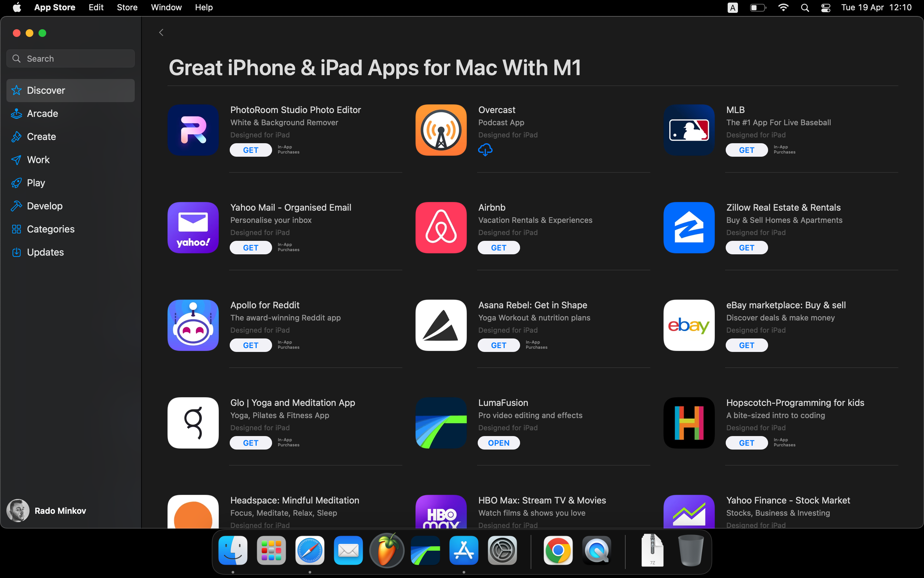The height and width of the screenshot is (578, 924).
Task: Open the Yahoo Mail app icon
Action: (x=193, y=227)
